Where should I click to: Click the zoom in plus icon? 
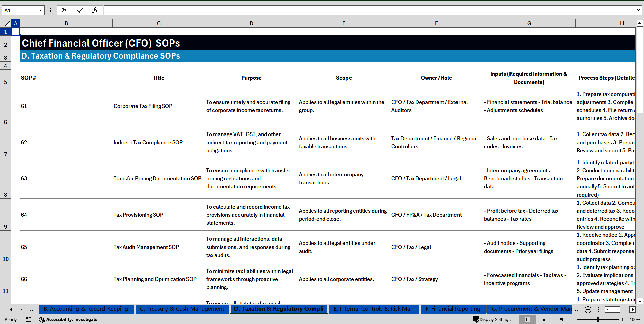(x=623, y=319)
